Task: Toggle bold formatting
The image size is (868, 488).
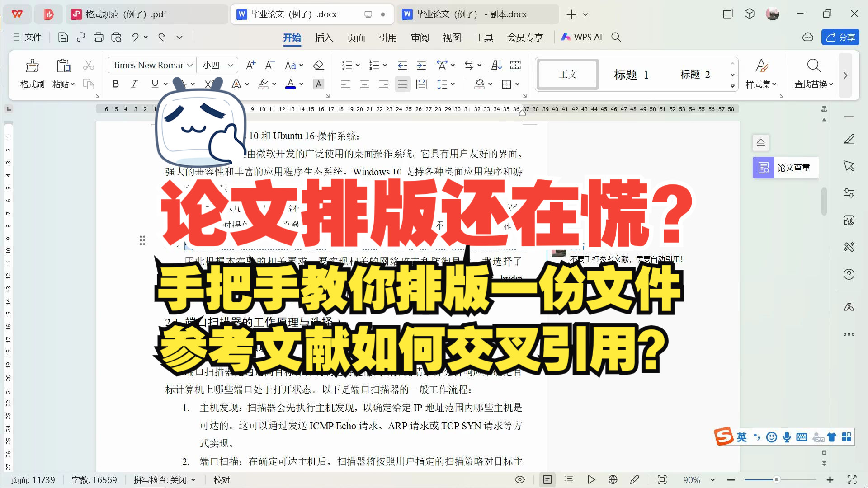Action: [x=116, y=84]
